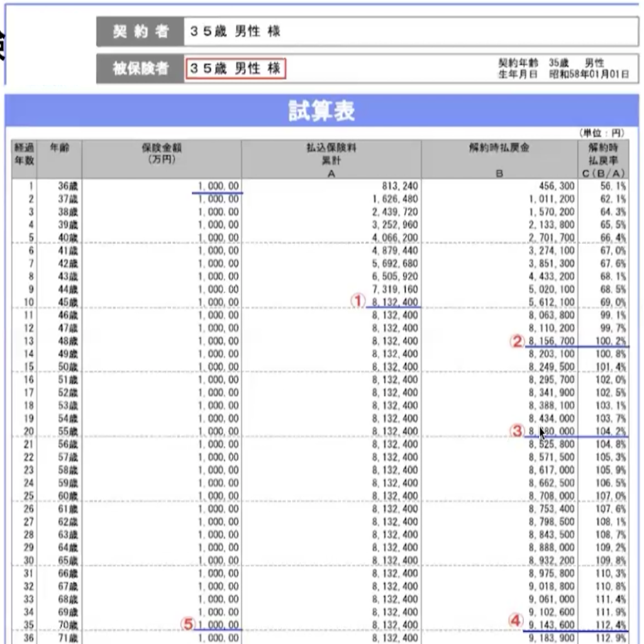644x644 pixels.
Task: Select the 解約時払戻金 B column header
Action: [x=499, y=159]
